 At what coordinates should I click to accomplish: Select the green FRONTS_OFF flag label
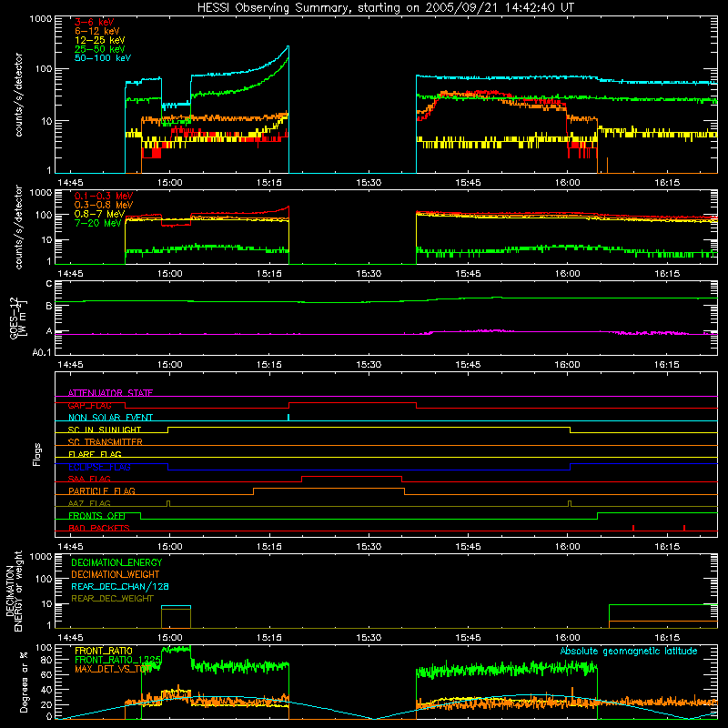[x=96, y=515]
